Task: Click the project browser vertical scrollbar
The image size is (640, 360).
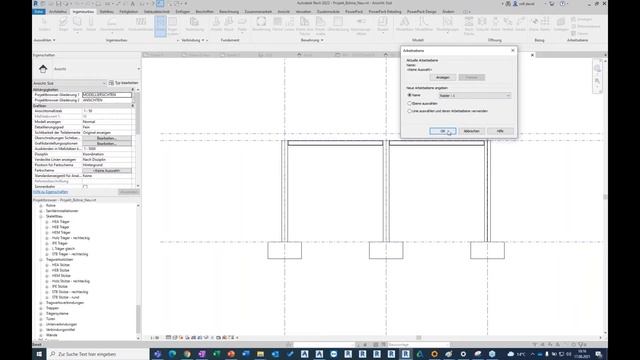Action: point(138,319)
